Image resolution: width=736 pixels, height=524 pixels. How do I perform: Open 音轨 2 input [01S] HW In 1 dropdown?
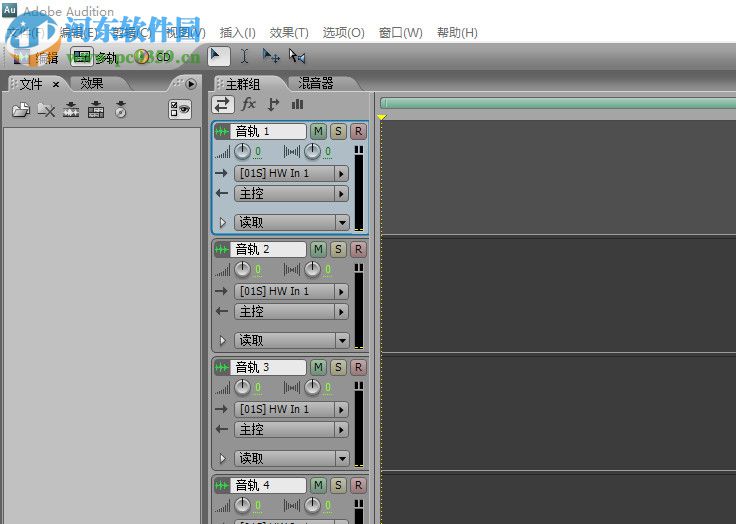(291, 292)
